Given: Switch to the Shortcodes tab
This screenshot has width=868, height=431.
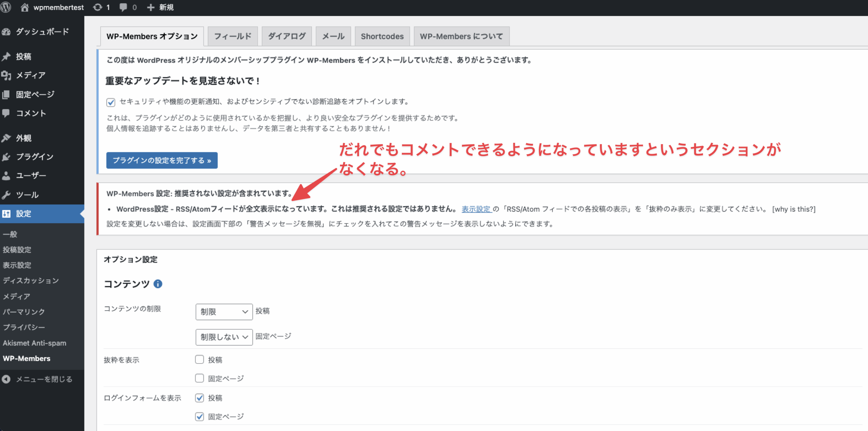Looking at the screenshot, I should coord(382,36).
